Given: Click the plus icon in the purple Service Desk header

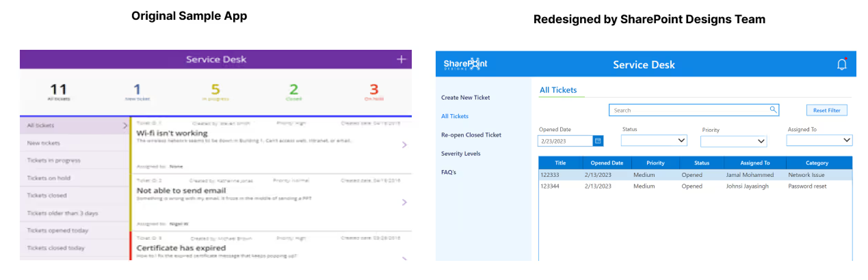Looking at the screenshot, I should click(x=401, y=59).
